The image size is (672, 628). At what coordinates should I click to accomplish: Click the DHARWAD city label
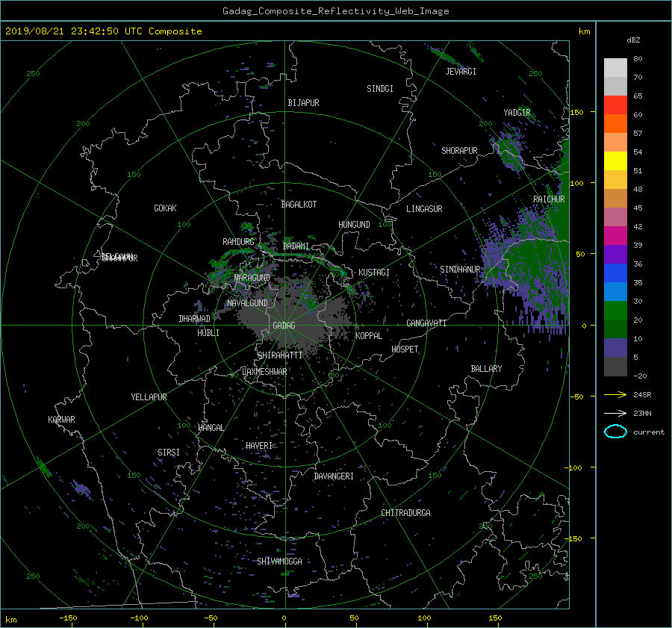tap(194, 319)
